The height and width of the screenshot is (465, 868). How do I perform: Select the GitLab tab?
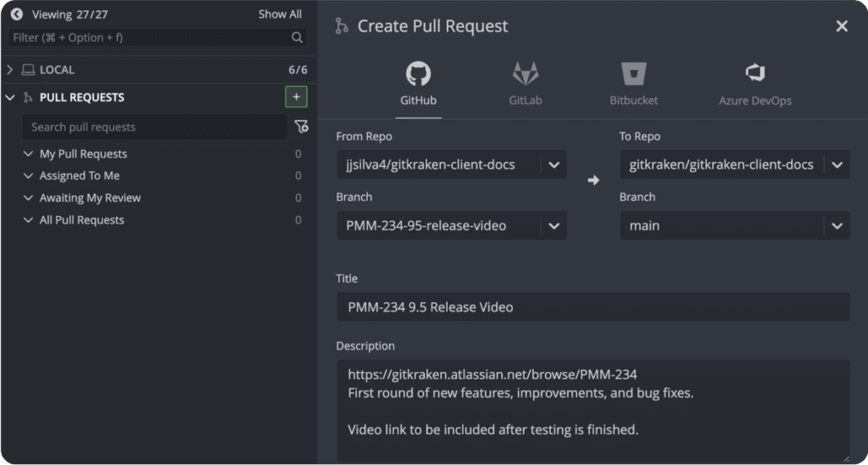(x=526, y=84)
